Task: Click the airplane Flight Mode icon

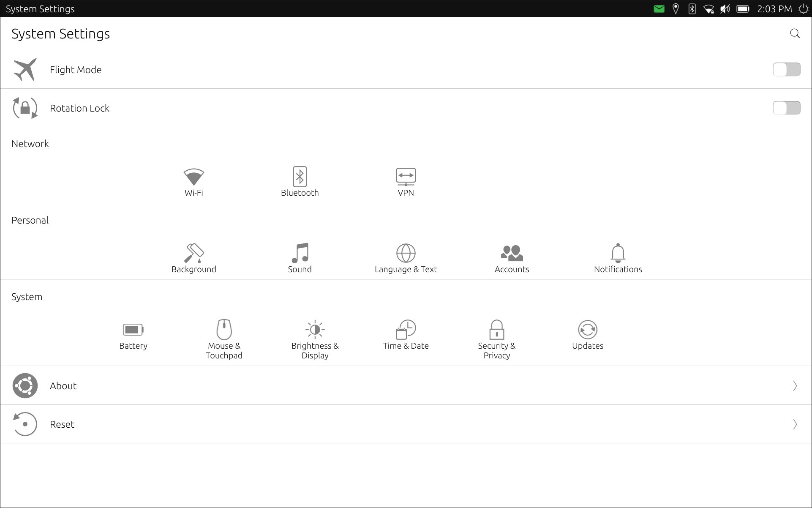Action: (25, 69)
